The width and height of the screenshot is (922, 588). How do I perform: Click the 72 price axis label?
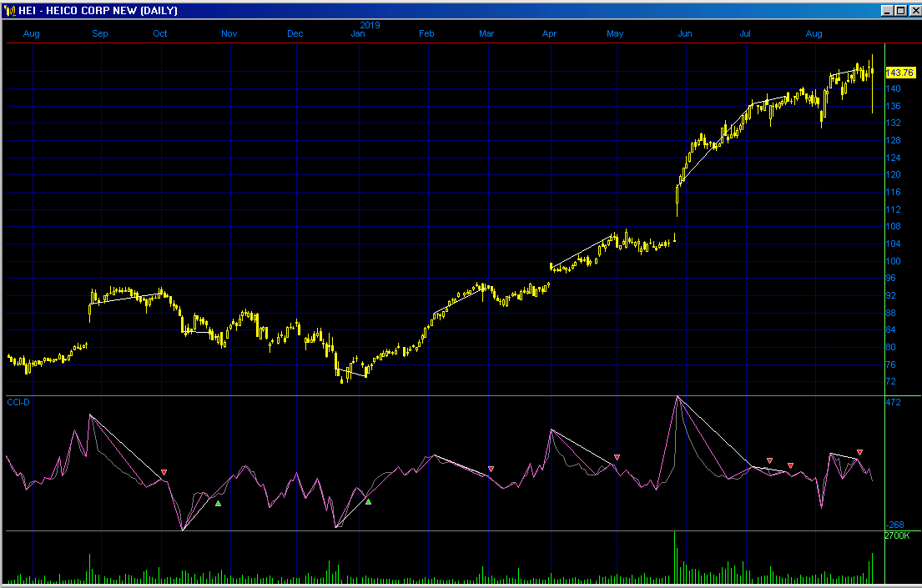pos(891,382)
